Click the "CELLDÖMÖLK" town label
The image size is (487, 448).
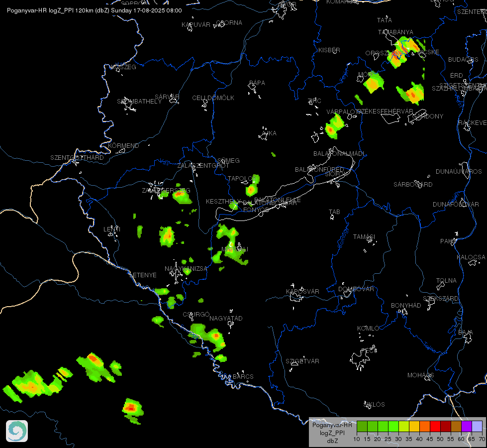coord(213,98)
